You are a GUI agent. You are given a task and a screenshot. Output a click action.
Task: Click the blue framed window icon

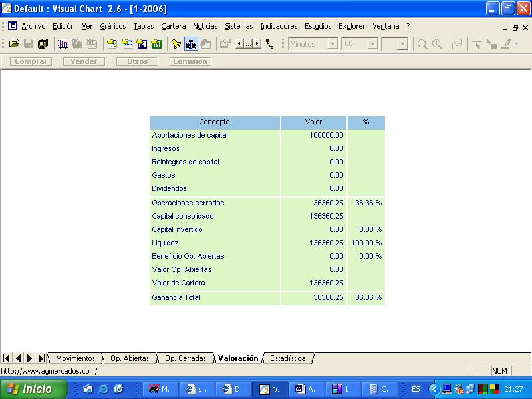tap(142, 44)
